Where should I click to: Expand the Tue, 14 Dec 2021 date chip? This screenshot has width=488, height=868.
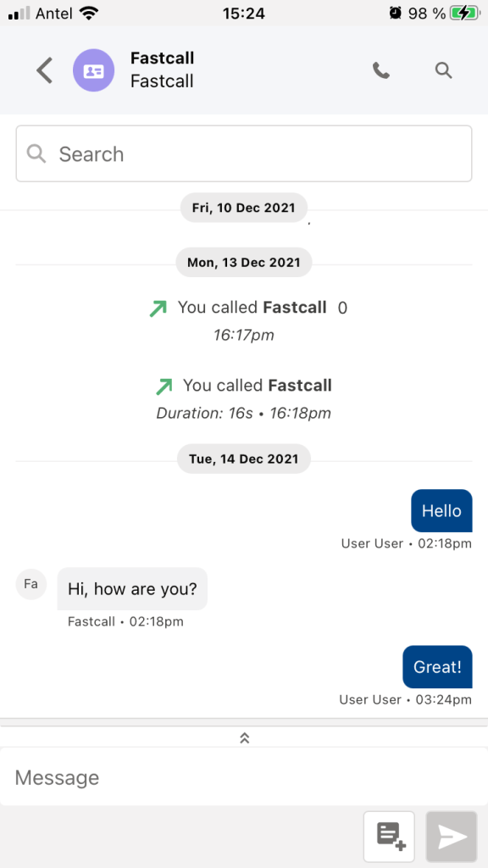[243, 459]
